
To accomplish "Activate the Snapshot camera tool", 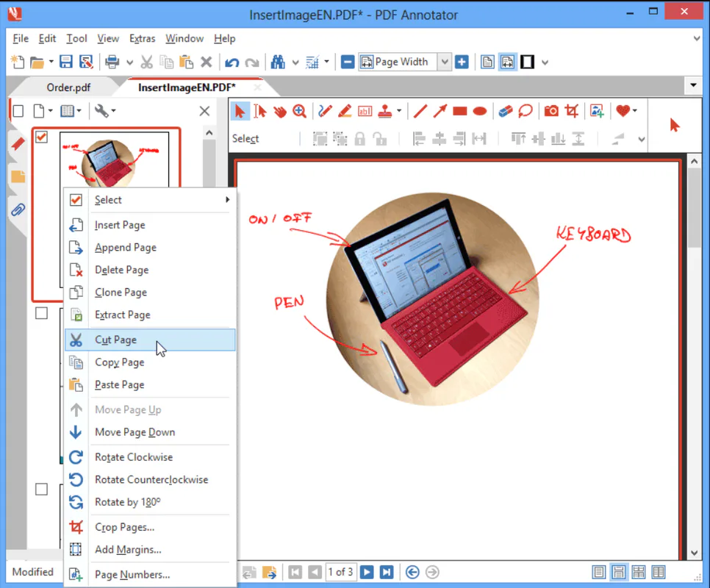I will click(x=551, y=110).
